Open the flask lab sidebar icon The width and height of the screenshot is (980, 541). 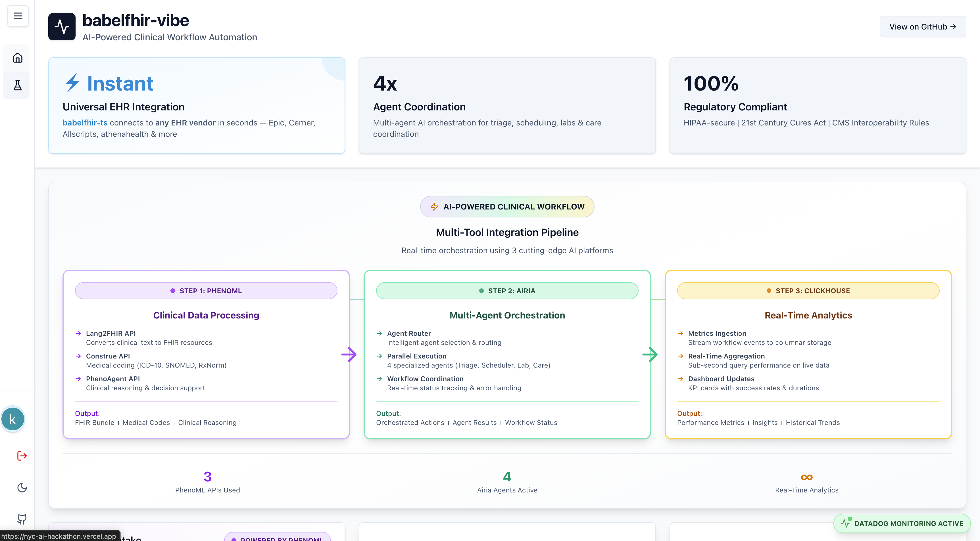coord(18,85)
